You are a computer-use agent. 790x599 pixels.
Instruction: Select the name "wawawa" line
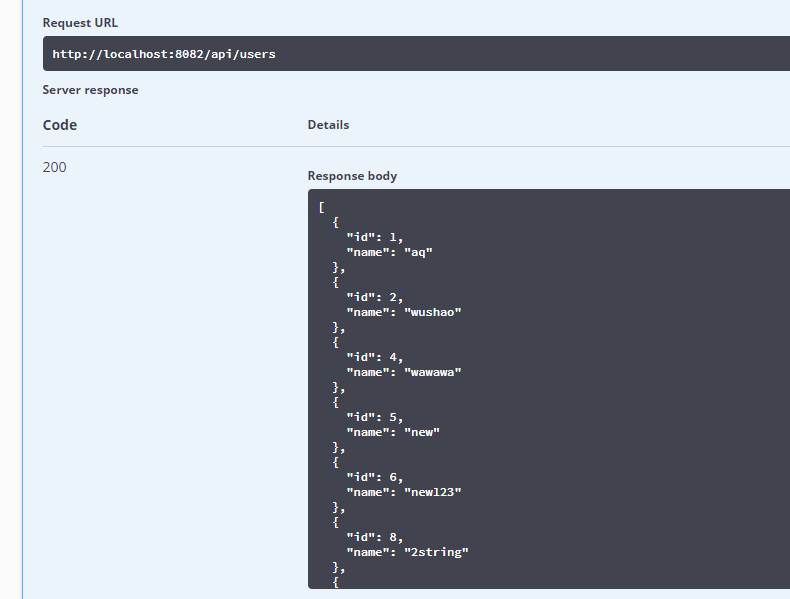[403, 372]
